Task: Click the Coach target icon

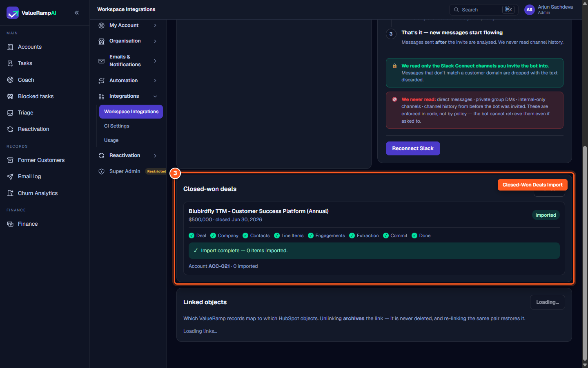Action: pos(10,80)
